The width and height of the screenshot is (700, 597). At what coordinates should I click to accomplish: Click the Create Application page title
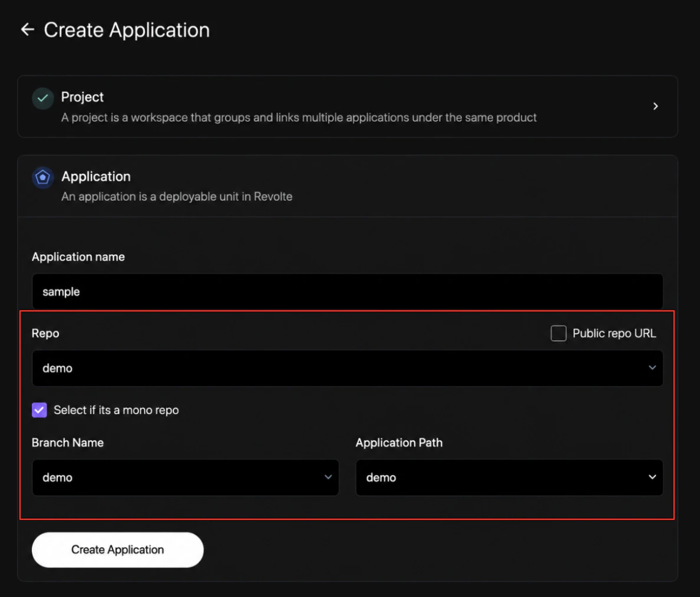(127, 30)
